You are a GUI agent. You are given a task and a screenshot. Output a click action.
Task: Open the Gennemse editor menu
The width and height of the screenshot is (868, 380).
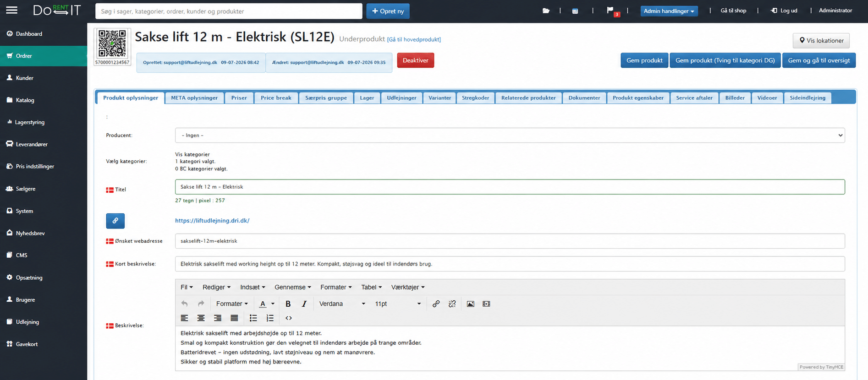tap(293, 287)
